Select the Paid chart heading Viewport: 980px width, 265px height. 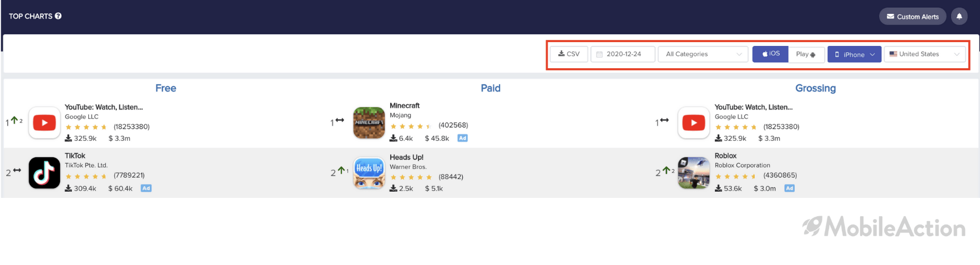(x=491, y=88)
